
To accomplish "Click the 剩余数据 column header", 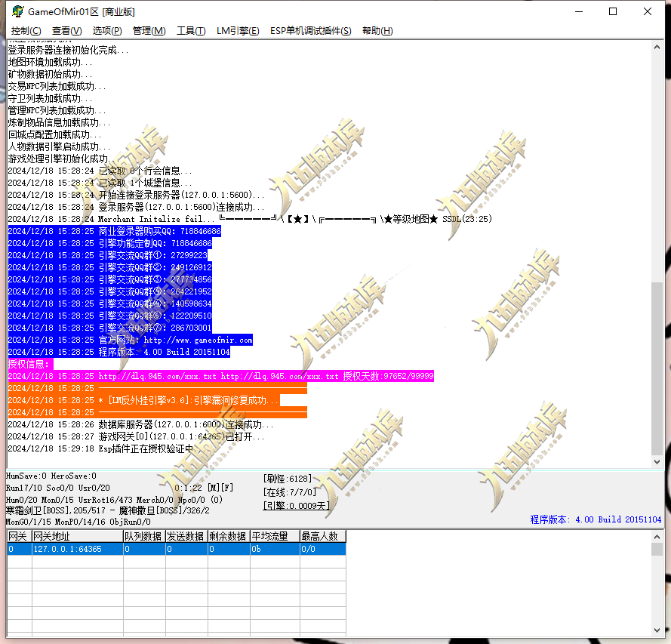I will 229,536.
